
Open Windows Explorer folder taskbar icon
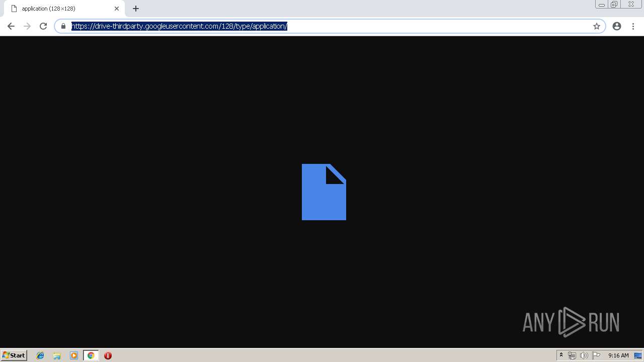57,355
